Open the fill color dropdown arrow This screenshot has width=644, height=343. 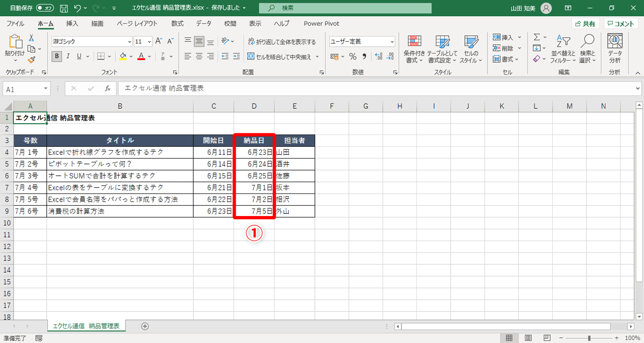pyautogui.click(x=131, y=56)
